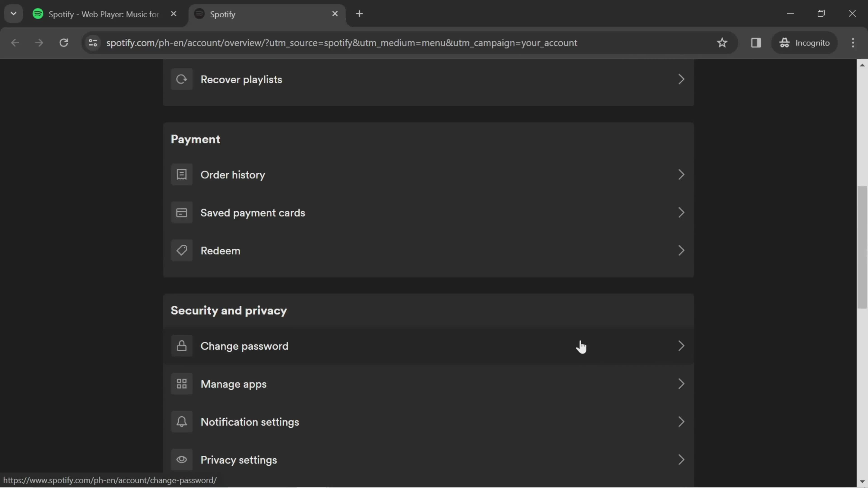The image size is (868, 488).
Task: Go back to the previous page
Action: [15, 43]
